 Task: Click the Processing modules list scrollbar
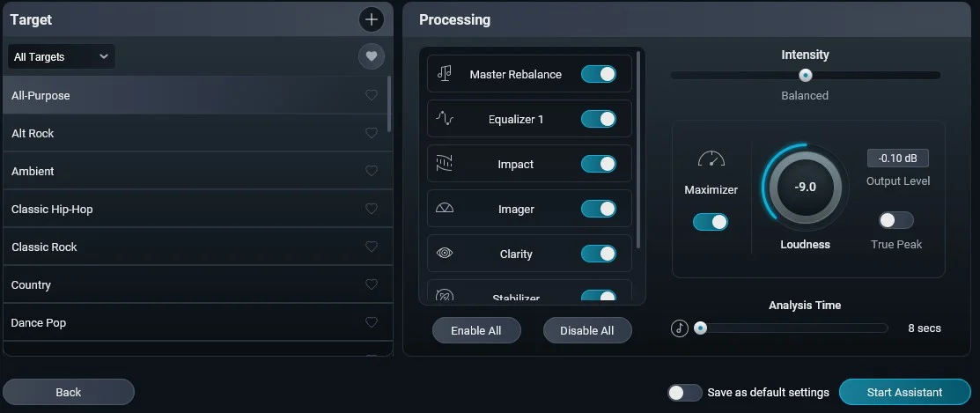point(638,150)
